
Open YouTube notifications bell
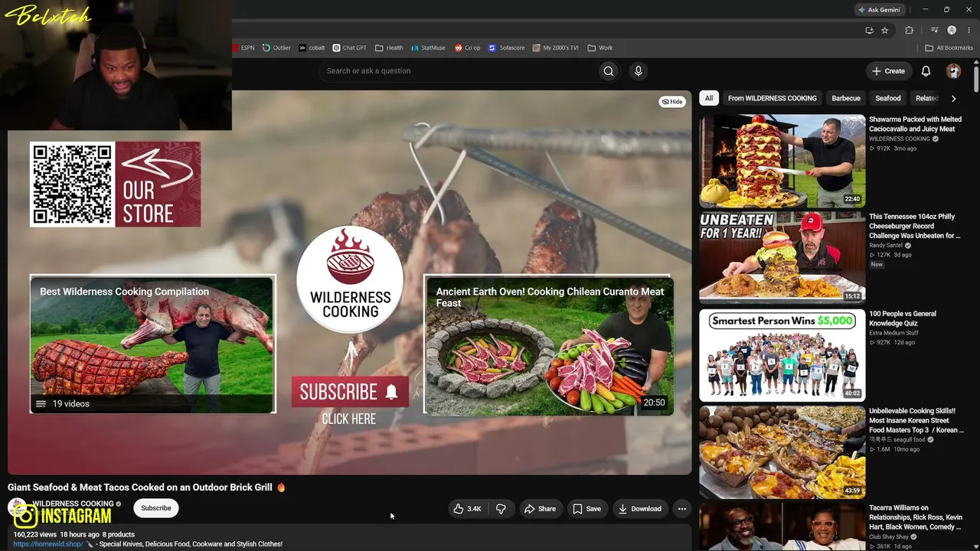pyautogui.click(x=926, y=71)
